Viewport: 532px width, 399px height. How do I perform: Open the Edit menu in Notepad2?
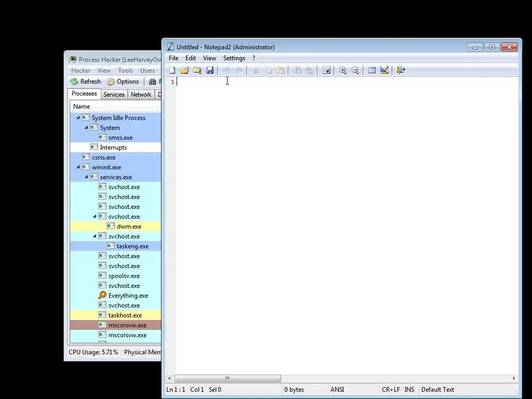tap(191, 58)
